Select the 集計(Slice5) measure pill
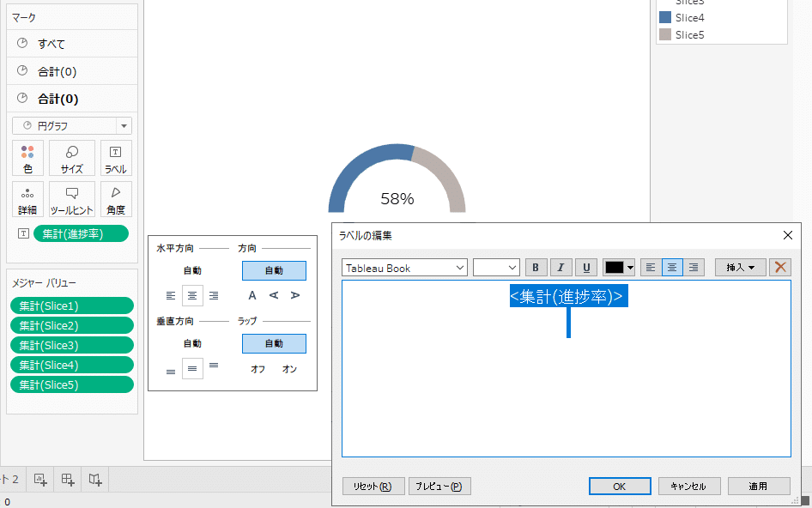The image size is (812, 508). click(72, 384)
